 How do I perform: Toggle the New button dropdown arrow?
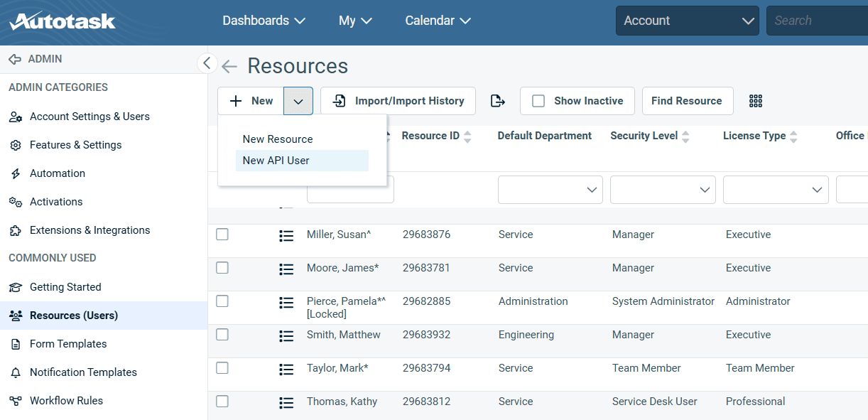[298, 101]
